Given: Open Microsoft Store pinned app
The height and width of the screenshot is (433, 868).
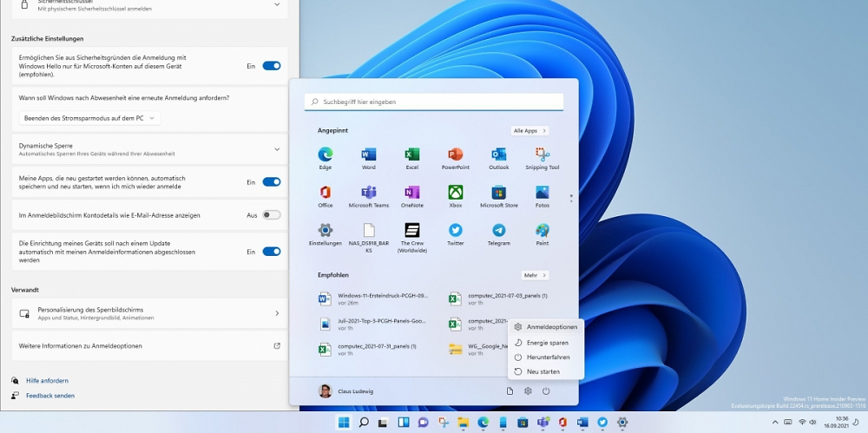Looking at the screenshot, I should (499, 197).
